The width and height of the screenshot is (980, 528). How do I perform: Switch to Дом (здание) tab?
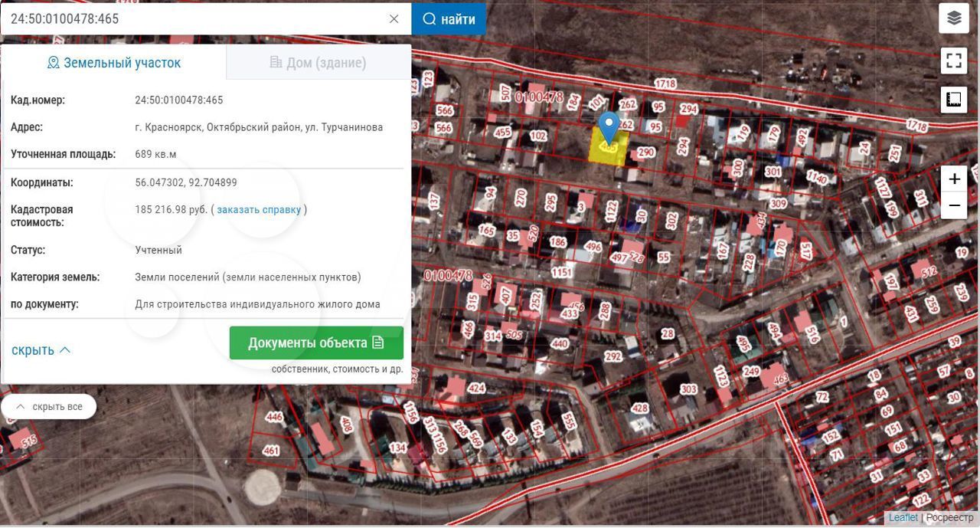coord(318,63)
